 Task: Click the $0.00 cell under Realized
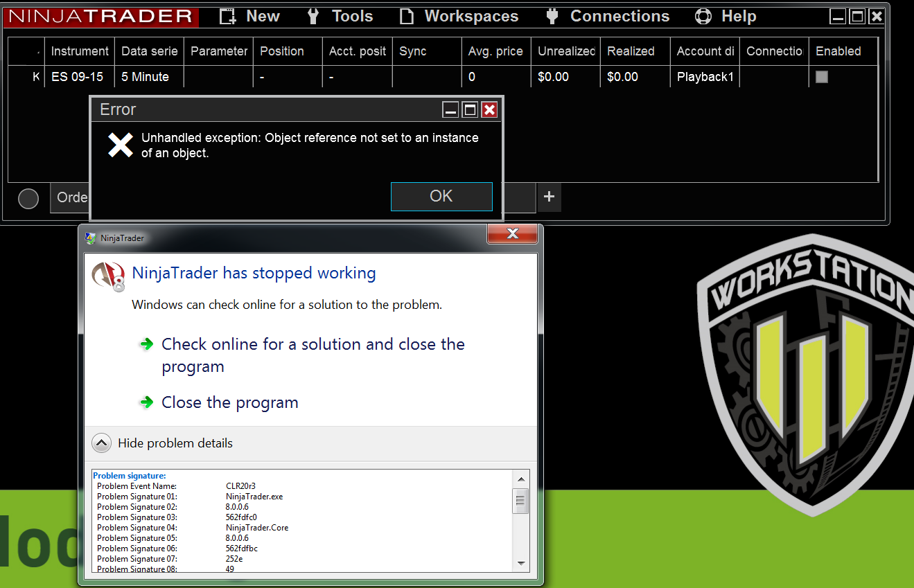point(635,77)
